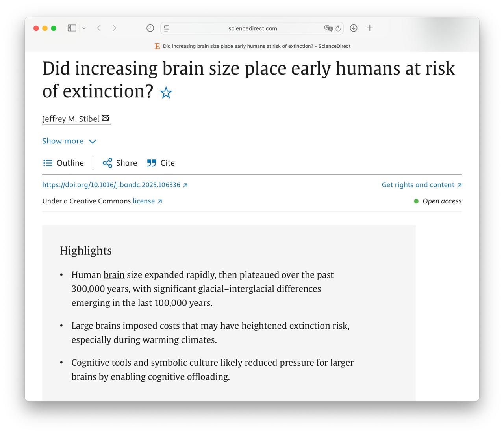Open a new tab with plus button
This screenshot has height=434, width=504.
(x=370, y=28)
